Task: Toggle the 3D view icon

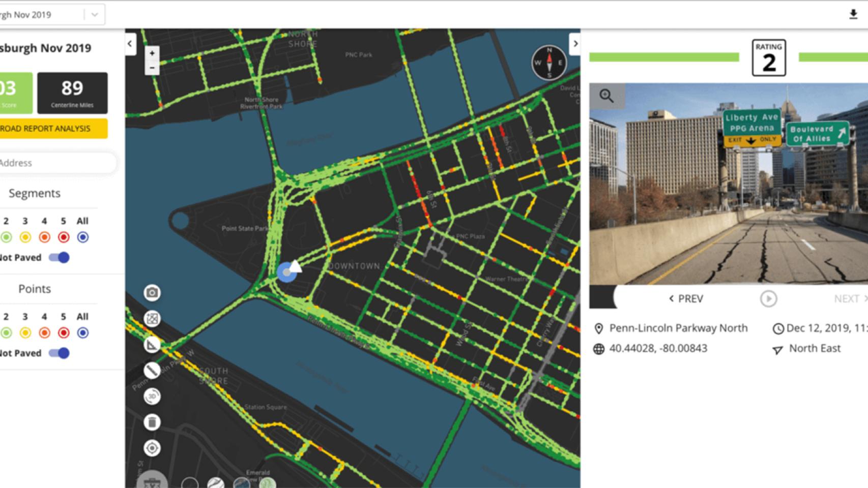Action: click(152, 396)
